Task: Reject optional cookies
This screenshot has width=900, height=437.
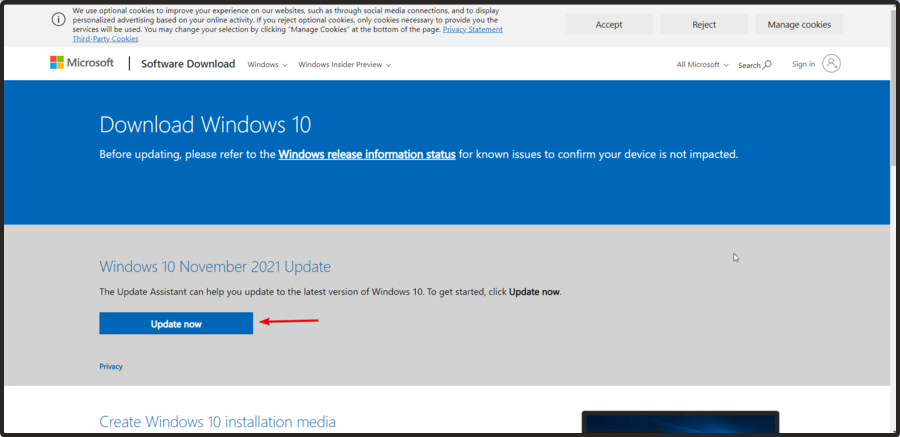Action: tap(704, 24)
